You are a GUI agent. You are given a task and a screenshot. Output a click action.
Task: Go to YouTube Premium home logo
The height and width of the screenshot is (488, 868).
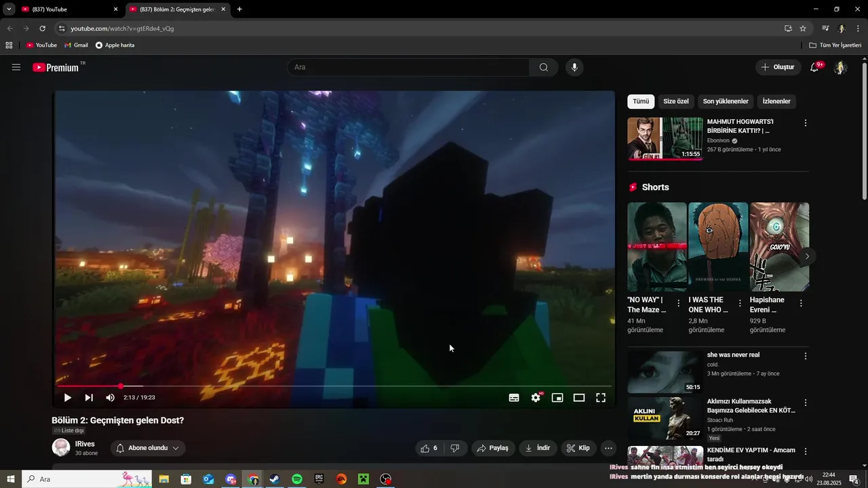[x=56, y=67]
